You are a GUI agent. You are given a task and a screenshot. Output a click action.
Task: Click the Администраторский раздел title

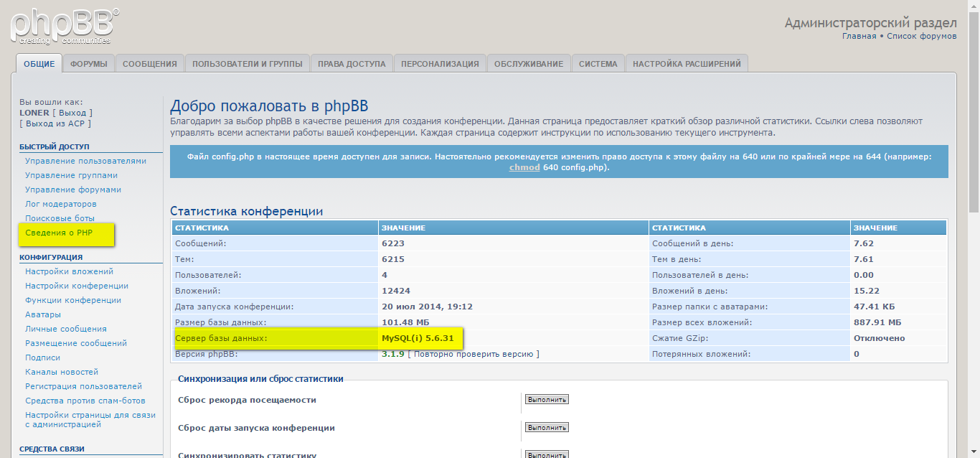[x=871, y=23]
